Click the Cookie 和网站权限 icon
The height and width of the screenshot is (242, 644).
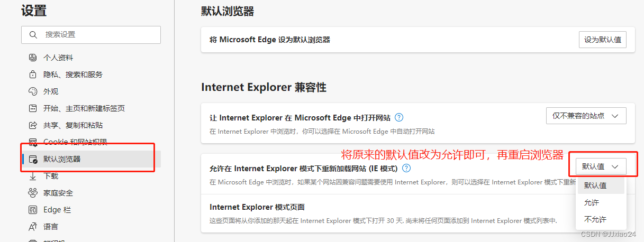point(33,142)
